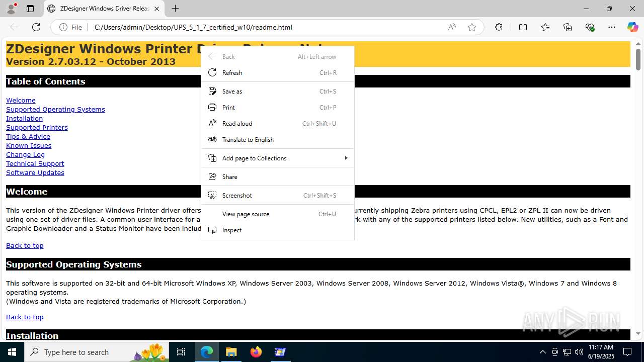The width and height of the screenshot is (644, 362).
Task: Open the Favorites list icon
Action: point(545,27)
